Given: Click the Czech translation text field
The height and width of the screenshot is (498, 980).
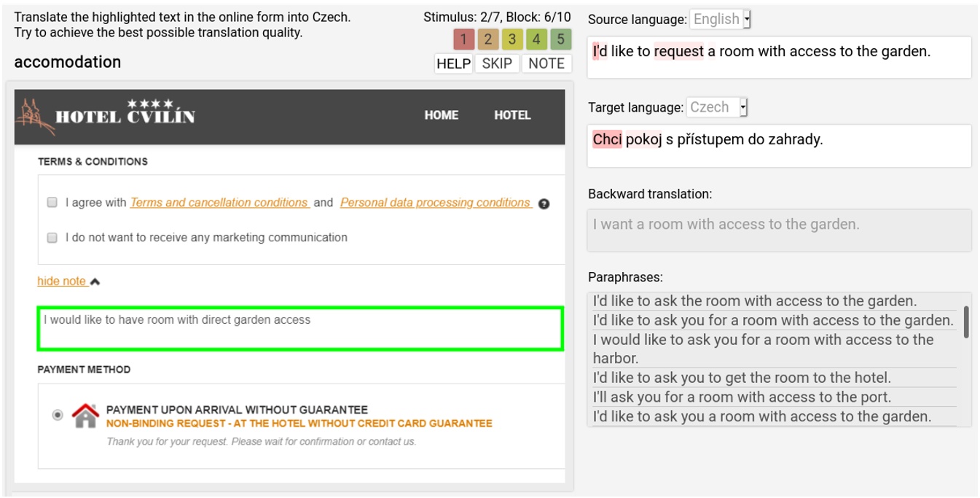Looking at the screenshot, I should (779, 145).
